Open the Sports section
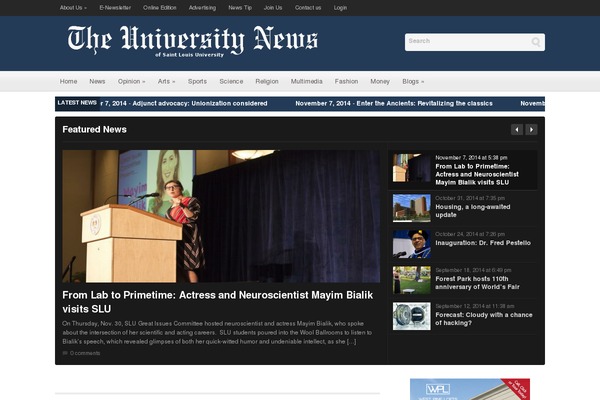The image size is (600, 400). [197, 81]
